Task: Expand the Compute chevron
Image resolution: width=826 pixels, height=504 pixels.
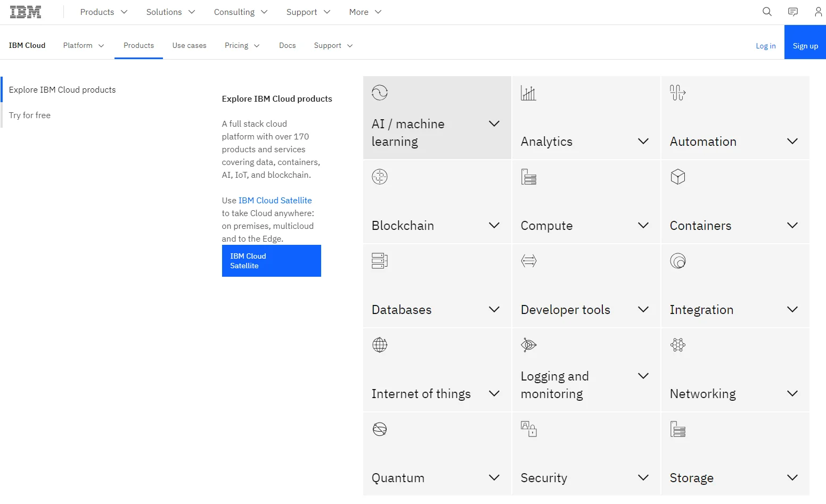Action: coord(643,225)
